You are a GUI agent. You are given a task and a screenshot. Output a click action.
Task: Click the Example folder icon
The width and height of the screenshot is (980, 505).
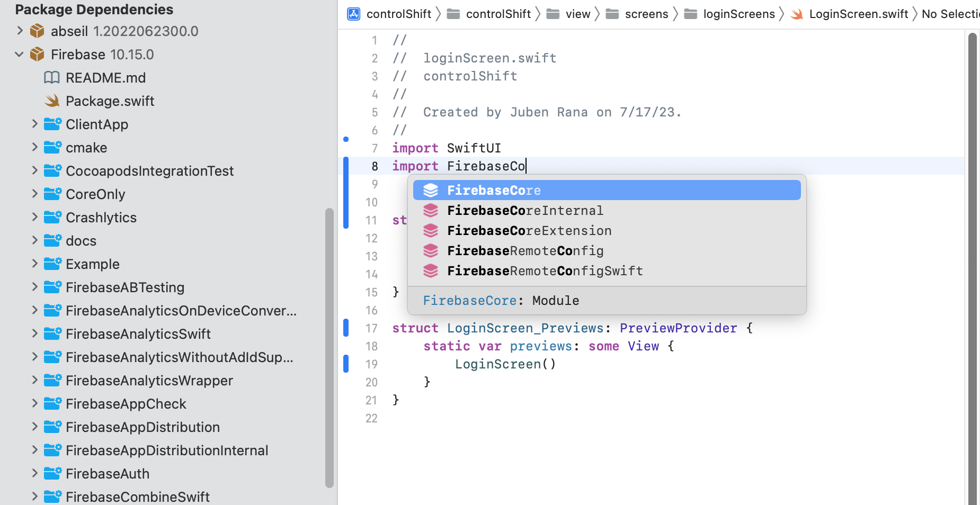tap(52, 264)
